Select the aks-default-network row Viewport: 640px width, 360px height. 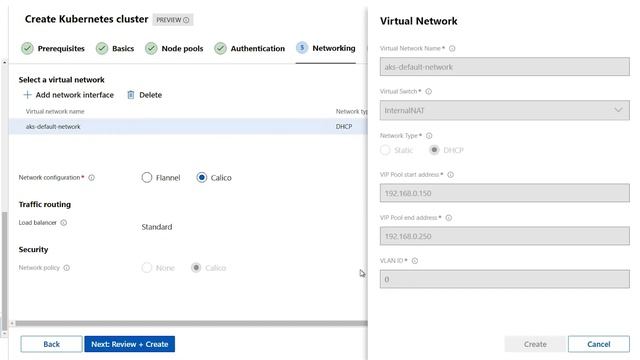pos(188,127)
